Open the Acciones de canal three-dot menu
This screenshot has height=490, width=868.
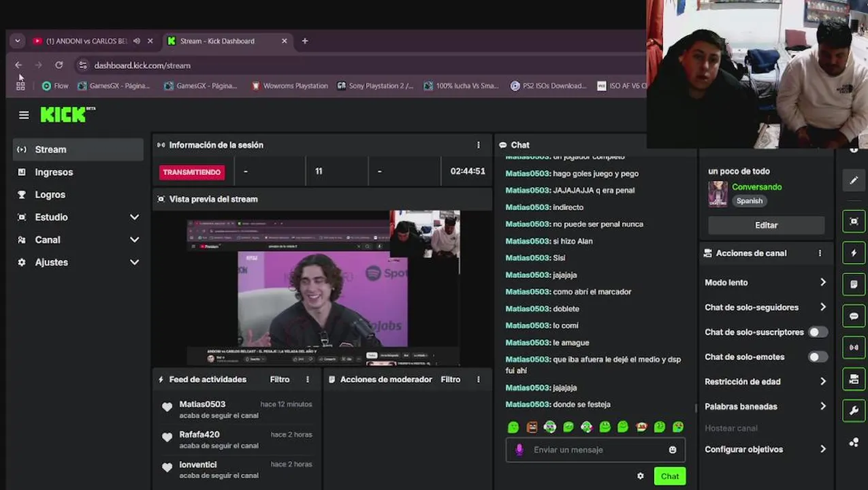pyautogui.click(x=820, y=253)
